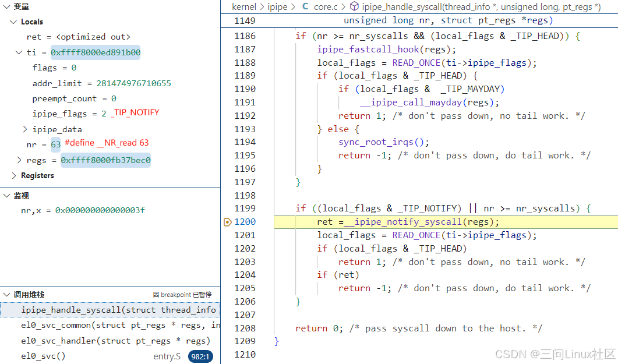Open the kernel breadcrumb segment
The height and width of the screenshot is (364, 618).
(244, 6)
